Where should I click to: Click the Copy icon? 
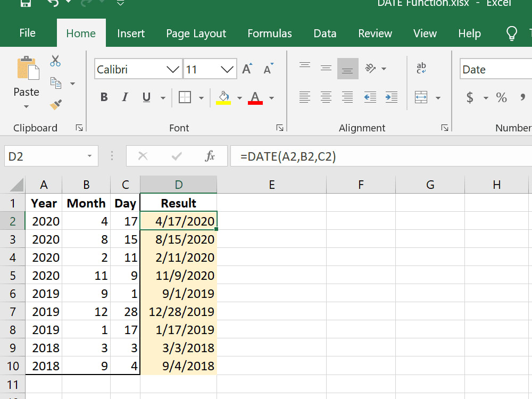(x=55, y=82)
